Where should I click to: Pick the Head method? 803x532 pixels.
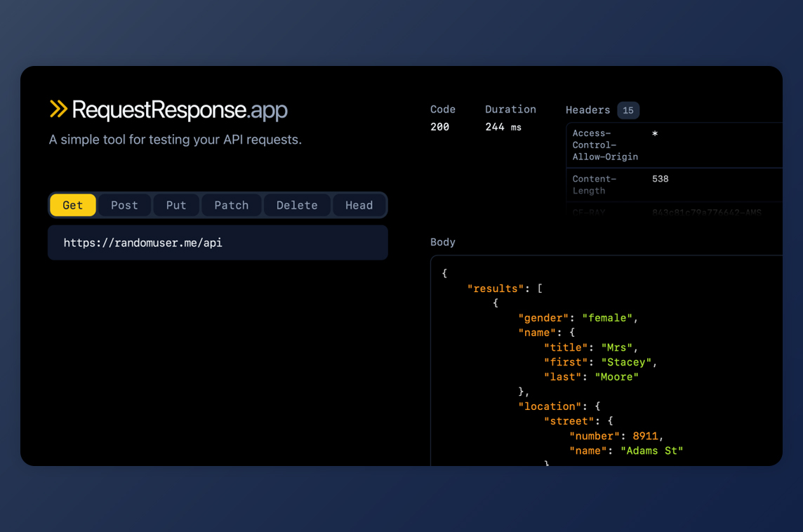[359, 206]
